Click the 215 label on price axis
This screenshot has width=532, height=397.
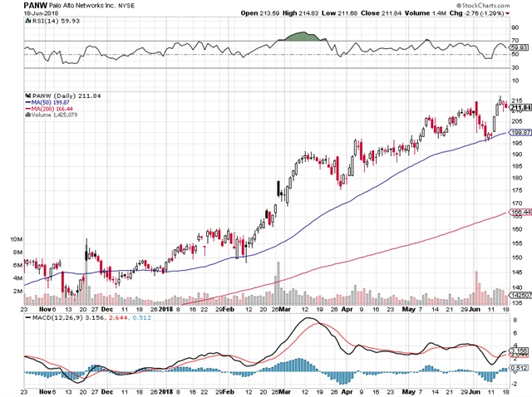click(x=516, y=100)
